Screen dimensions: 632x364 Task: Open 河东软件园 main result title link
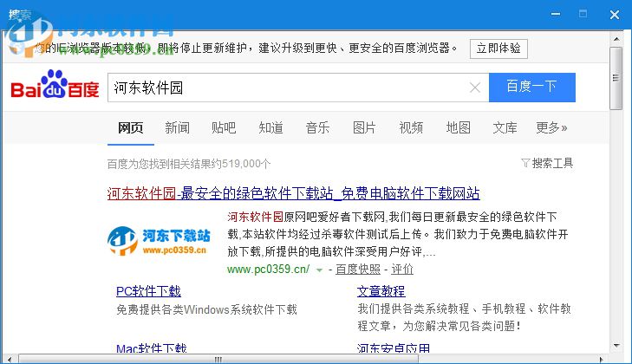293,193
